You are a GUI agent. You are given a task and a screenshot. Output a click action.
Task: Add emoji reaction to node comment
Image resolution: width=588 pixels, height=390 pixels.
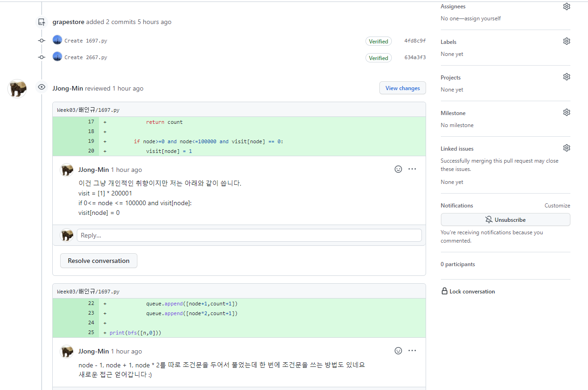click(x=398, y=351)
